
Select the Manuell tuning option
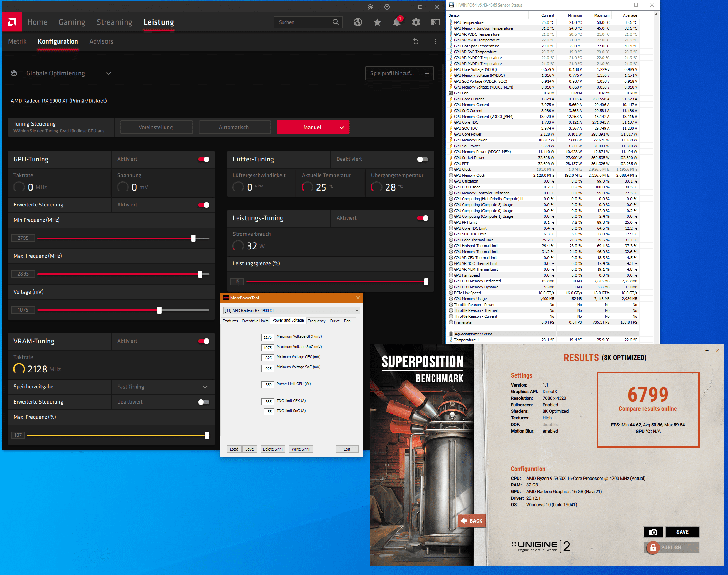(313, 127)
